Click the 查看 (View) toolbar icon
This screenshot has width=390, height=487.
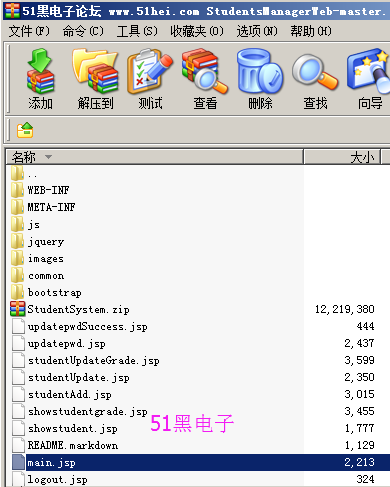coord(205,71)
